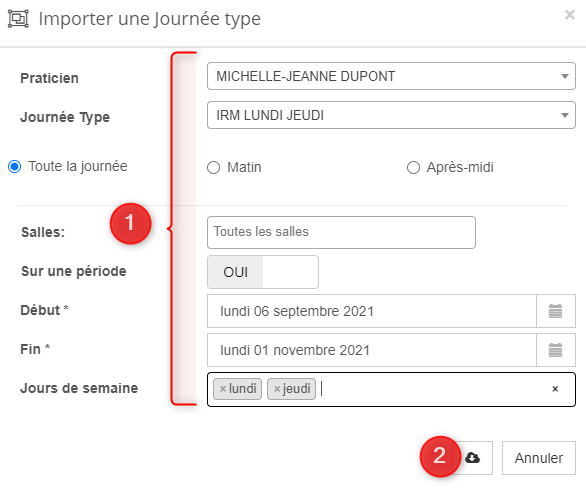Close the Importer une Journée type dialog
The width and height of the screenshot is (586, 489).
click(x=570, y=15)
